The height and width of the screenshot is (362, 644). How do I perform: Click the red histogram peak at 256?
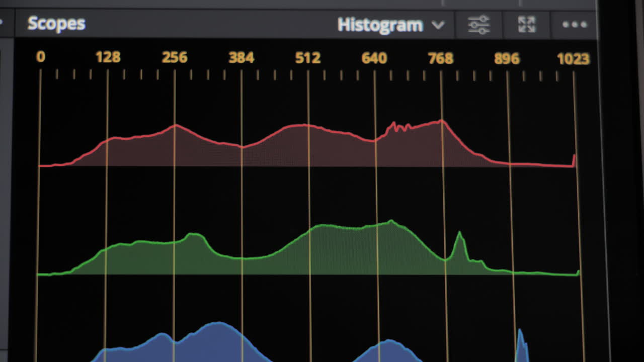tap(176, 126)
